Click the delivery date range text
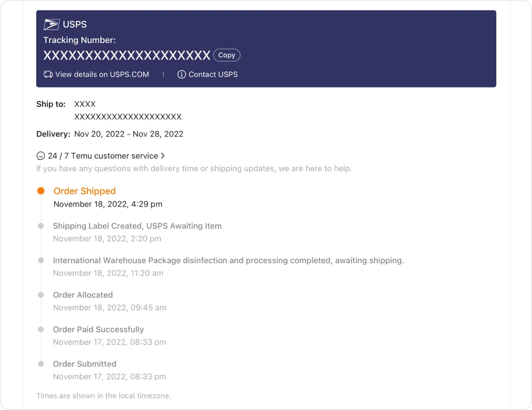 point(129,134)
